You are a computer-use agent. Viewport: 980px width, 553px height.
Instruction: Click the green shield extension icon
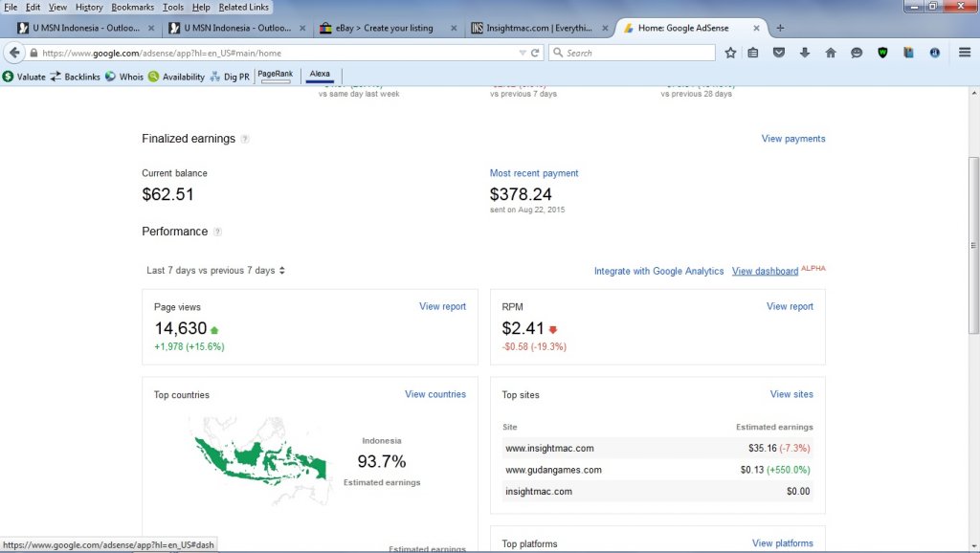[x=882, y=53]
